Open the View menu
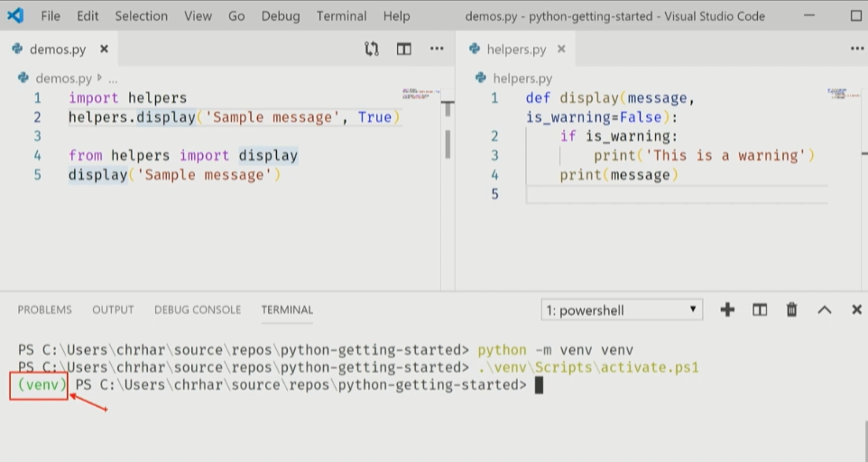The height and width of the screenshot is (462, 868). (198, 16)
